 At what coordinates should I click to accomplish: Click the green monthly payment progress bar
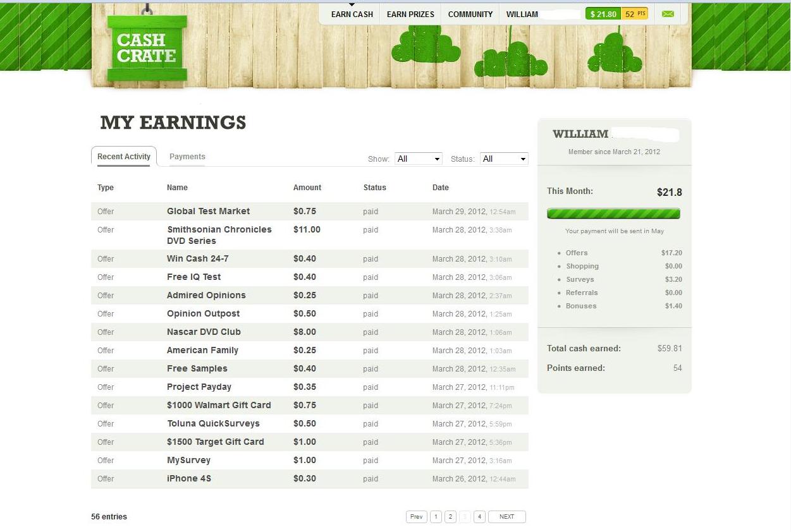pyautogui.click(x=613, y=213)
